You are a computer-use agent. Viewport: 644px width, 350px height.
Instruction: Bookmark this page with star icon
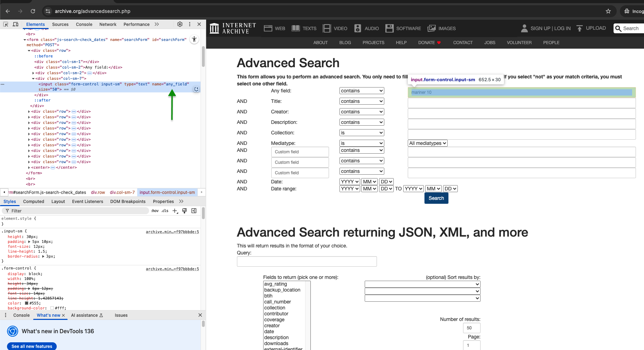pyautogui.click(x=608, y=11)
